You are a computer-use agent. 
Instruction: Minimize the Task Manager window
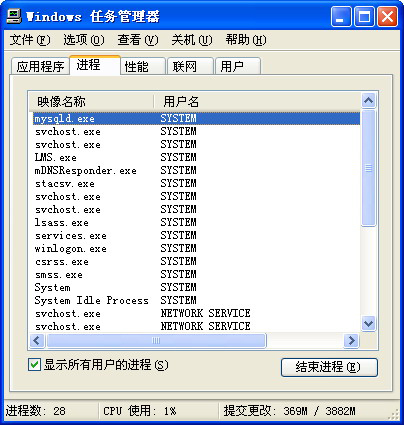tap(341, 17)
